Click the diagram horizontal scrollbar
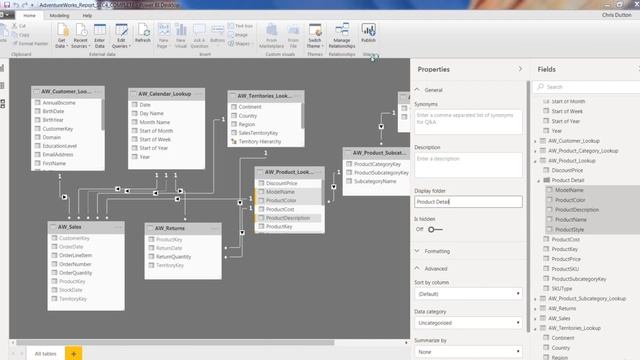This screenshot has width=640, height=360. (176, 343)
